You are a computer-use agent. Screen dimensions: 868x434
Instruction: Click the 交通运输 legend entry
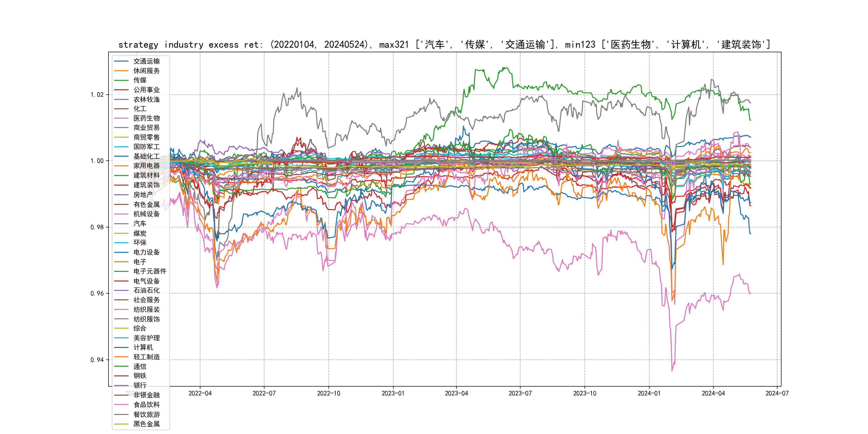146,61
